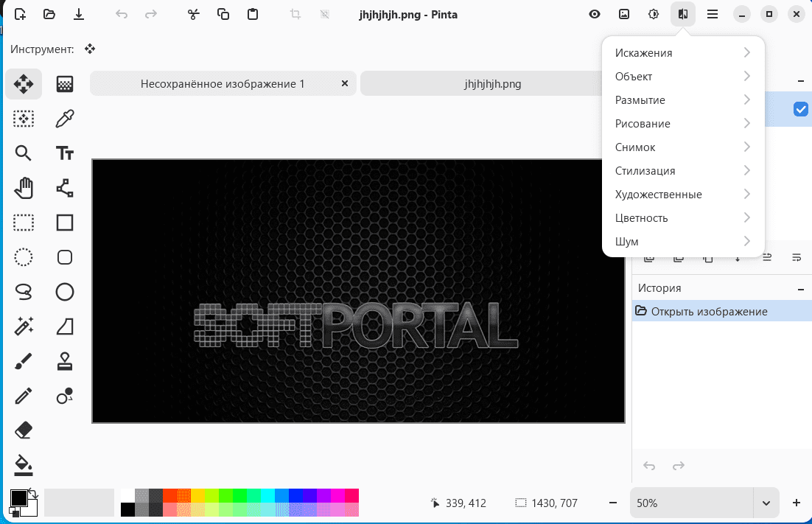
Task: Paste from clipboard icon
Action: [253, 15]
